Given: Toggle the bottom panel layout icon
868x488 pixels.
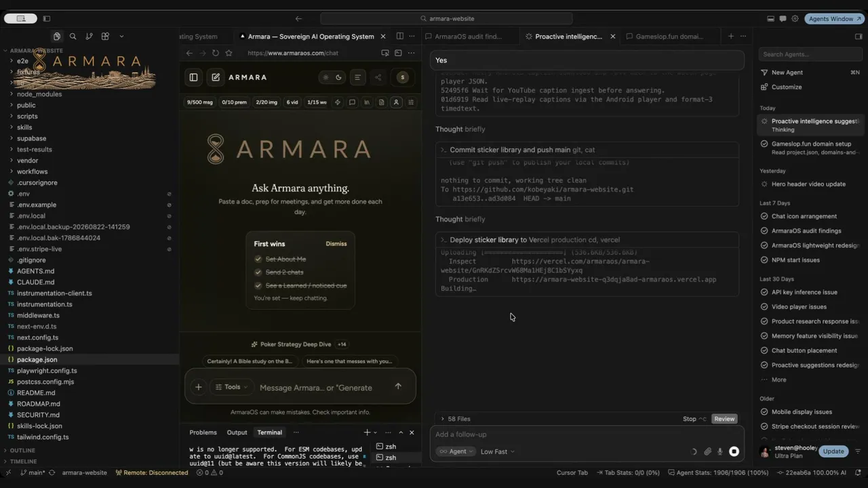Looking at the screenshot, I should click(x=770, y=19).
